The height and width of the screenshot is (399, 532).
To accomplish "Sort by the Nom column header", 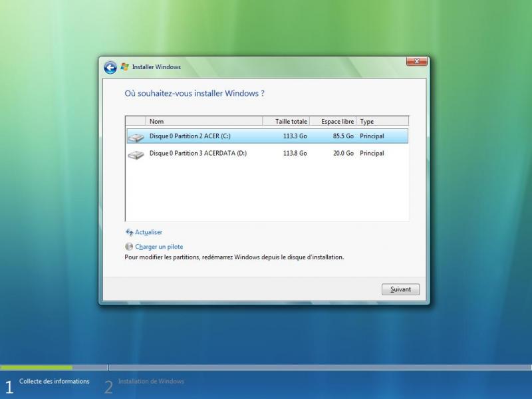I will tap(204, 121).
